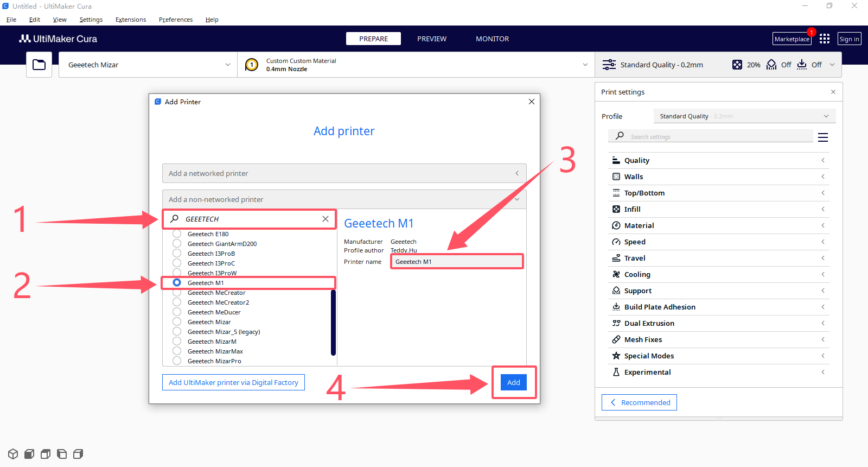Click the Support category icon
This screenshot has height=467, width=868.
(616, 291)
